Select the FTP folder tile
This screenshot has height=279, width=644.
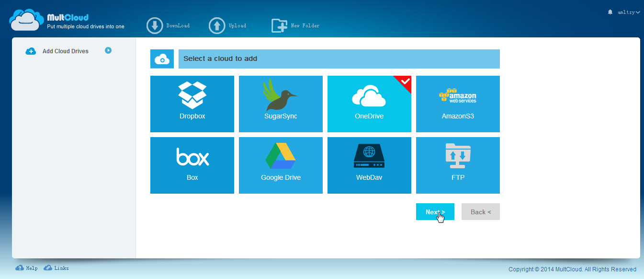[x=458, y=165]
